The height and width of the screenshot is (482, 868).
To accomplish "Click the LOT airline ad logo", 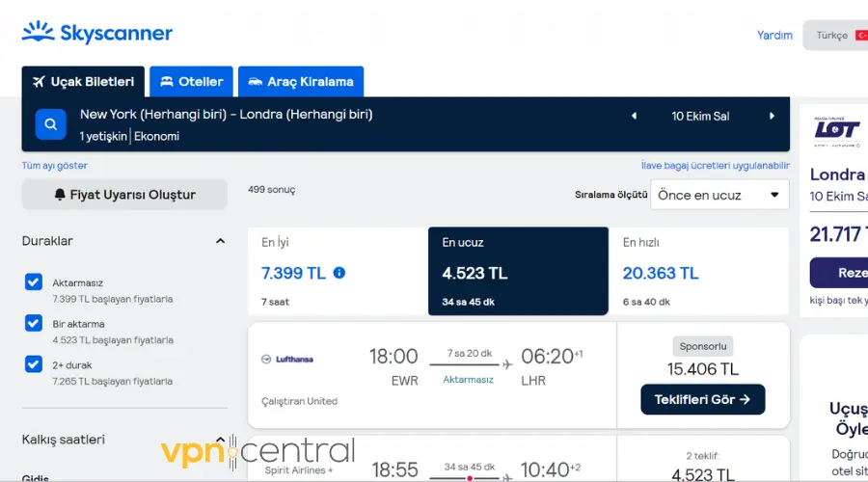I will pyautogui.click(x=836, y=132).
